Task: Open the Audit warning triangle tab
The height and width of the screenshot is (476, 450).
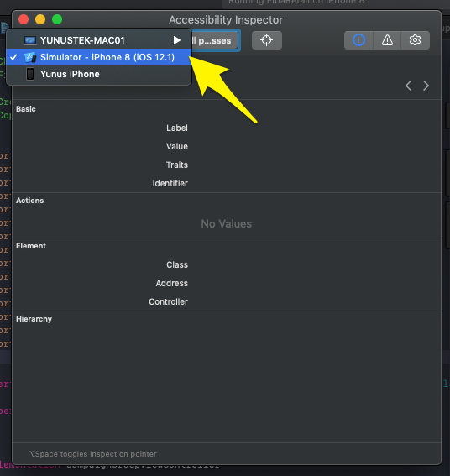Action: tap(387, 40)
